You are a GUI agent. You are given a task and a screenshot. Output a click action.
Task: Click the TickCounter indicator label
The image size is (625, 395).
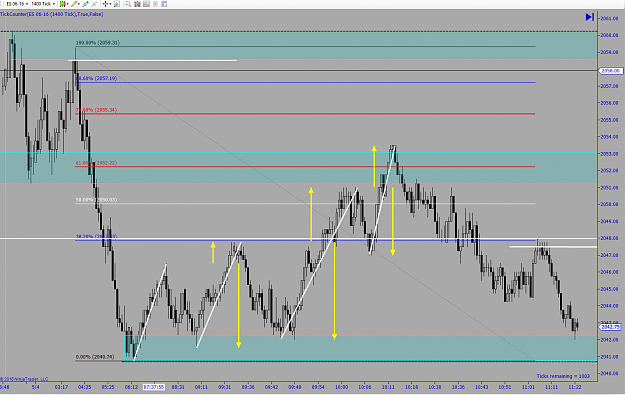(x=52, y=14)
